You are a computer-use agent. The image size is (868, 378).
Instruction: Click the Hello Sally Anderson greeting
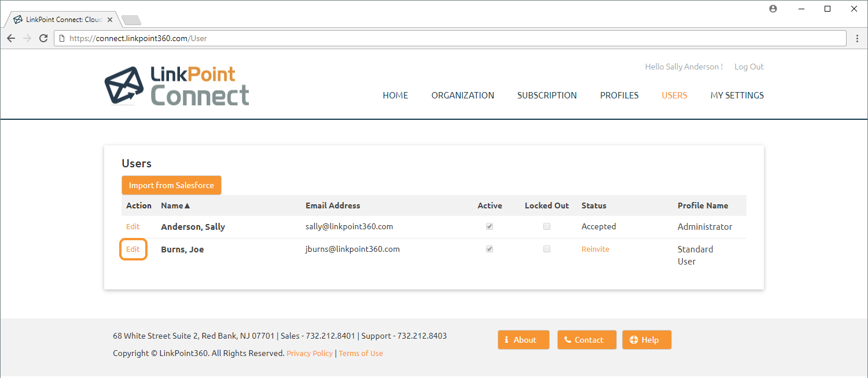coord(684,67)
